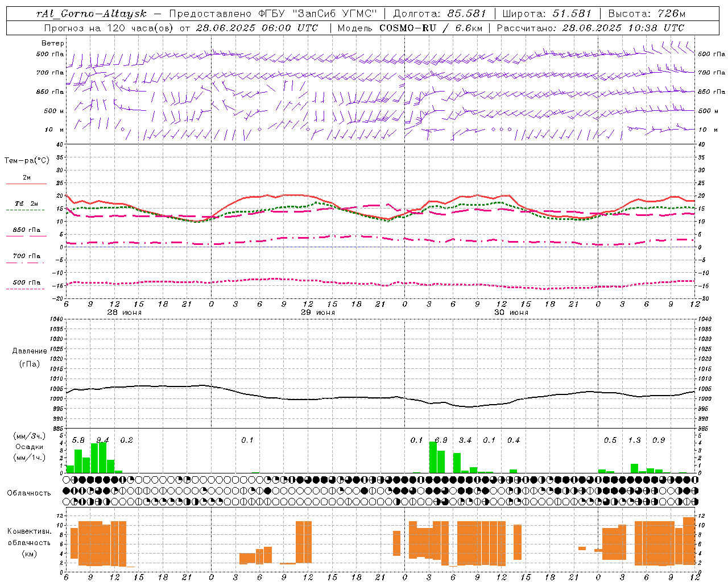The image size is (728, 582).
Task: Click the precipitation total value 1.3
Action: (634, 440)
